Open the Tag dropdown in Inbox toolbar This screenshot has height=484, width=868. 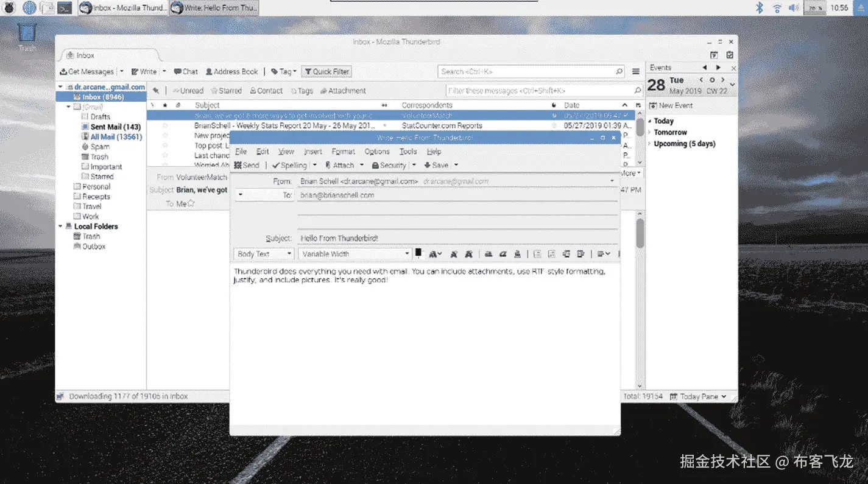(284, 71)
